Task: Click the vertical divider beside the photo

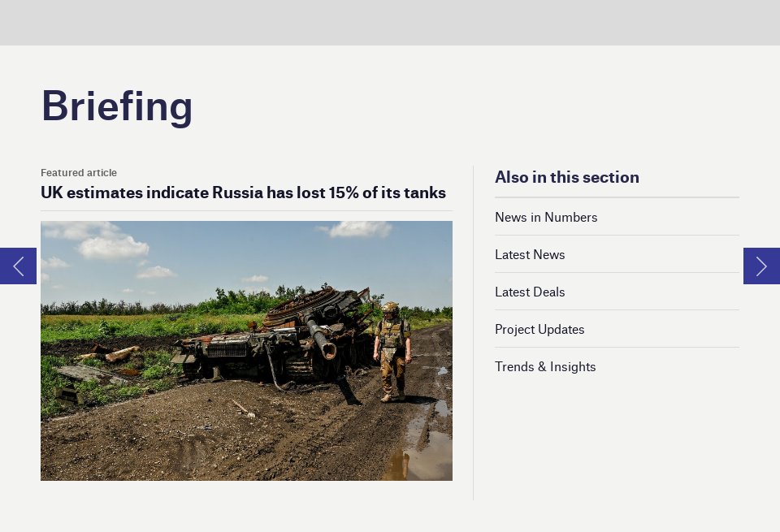Action: click(473, 333)
